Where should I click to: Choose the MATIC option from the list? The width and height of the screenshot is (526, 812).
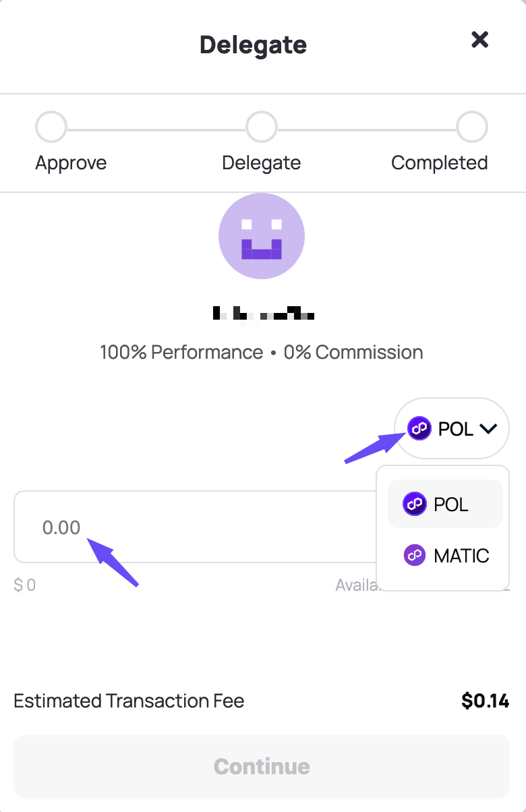point(445,556)
